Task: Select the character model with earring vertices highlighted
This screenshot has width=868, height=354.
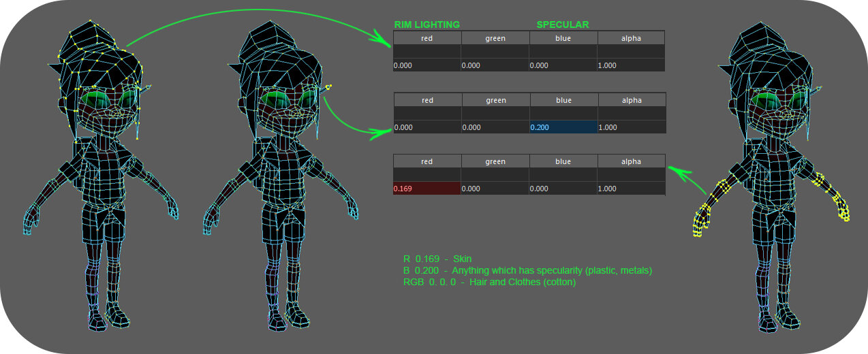Action: [281, 176]
